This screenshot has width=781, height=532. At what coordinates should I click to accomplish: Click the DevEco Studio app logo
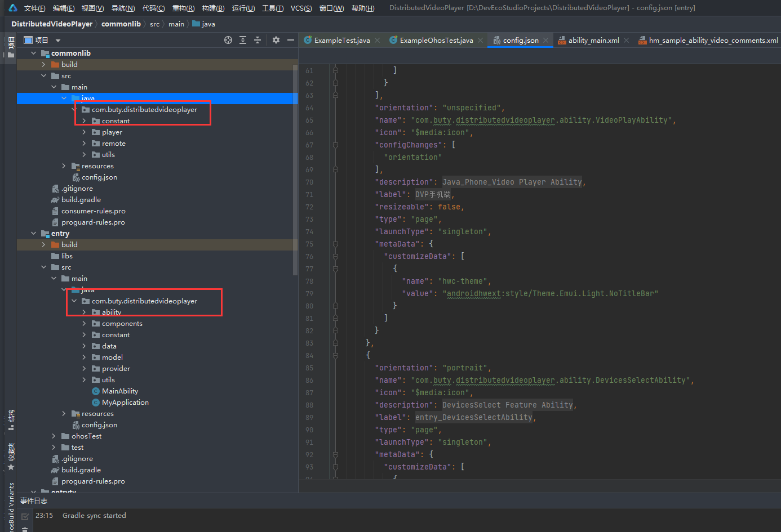coord(12,8)
